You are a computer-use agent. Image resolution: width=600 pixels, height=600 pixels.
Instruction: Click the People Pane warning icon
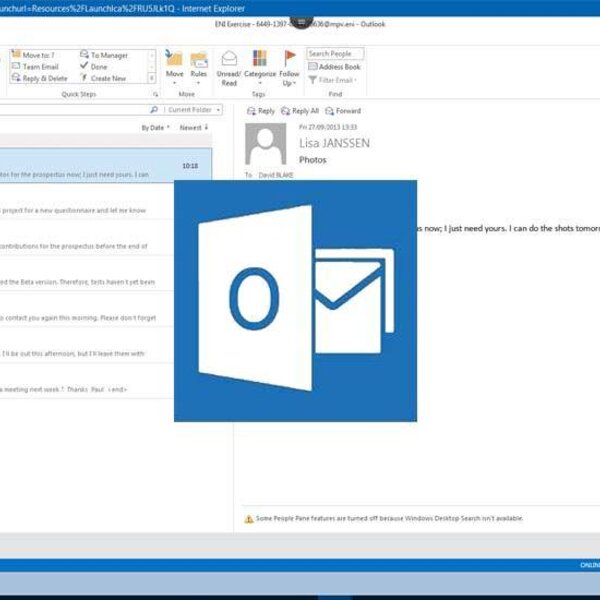tap(249, 519)
